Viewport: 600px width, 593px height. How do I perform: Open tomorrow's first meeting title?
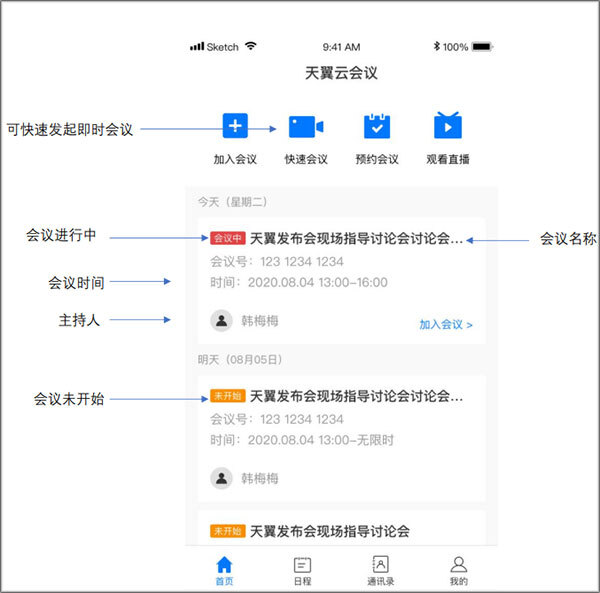pos(356,396)
